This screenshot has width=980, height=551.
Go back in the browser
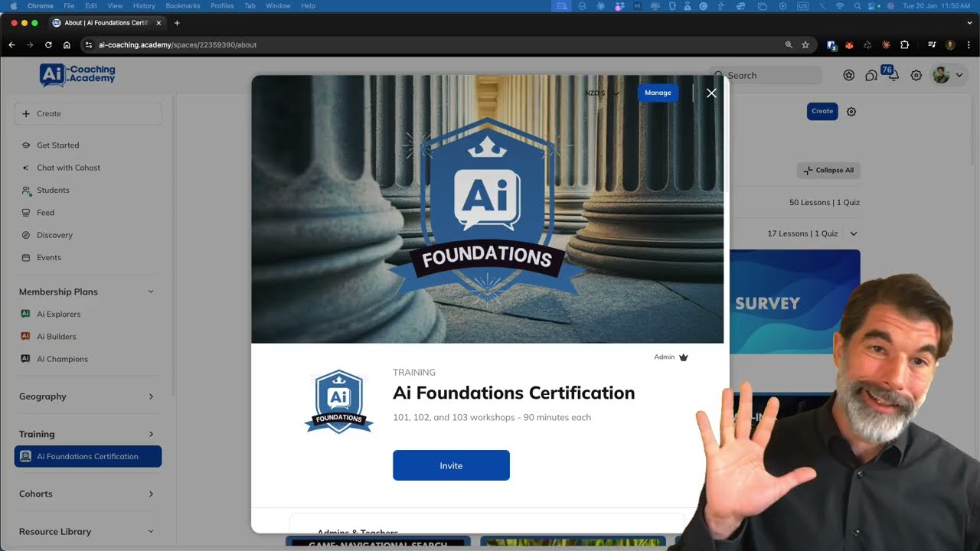coord(11,45)
